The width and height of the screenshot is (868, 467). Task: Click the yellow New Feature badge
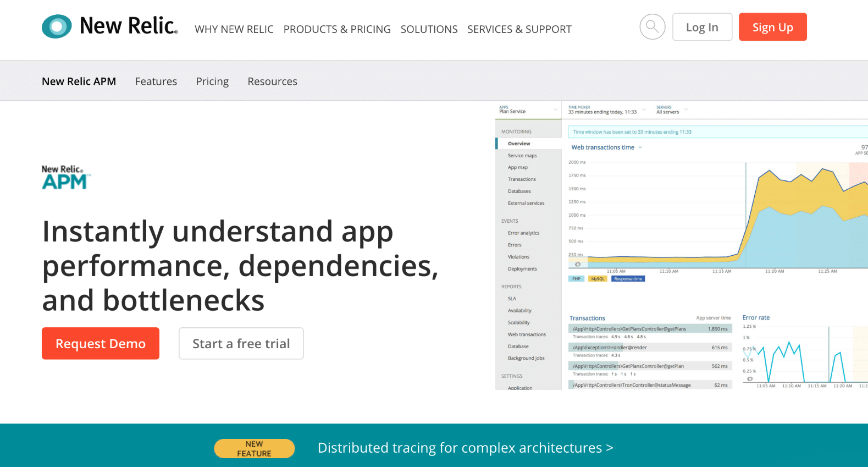[x=254, y=448]
